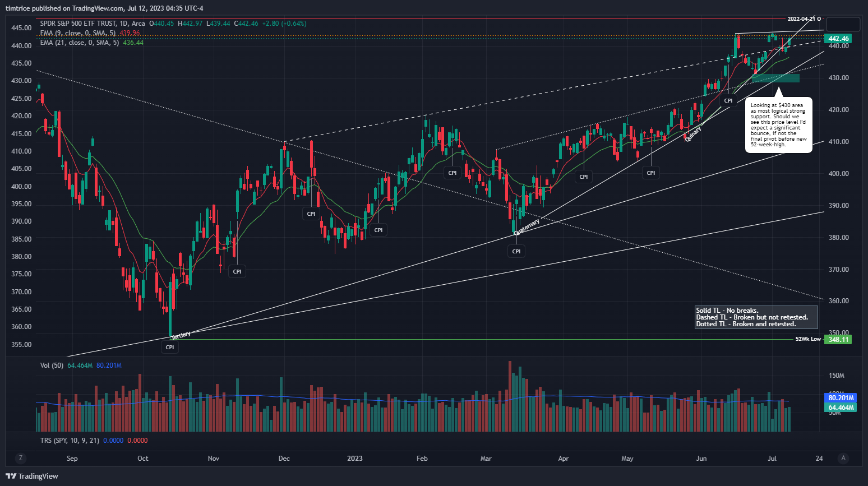Click the CPI marker above the Nov date
The height and width of the screenshot is (486, 868).
(x=237, y=271)
